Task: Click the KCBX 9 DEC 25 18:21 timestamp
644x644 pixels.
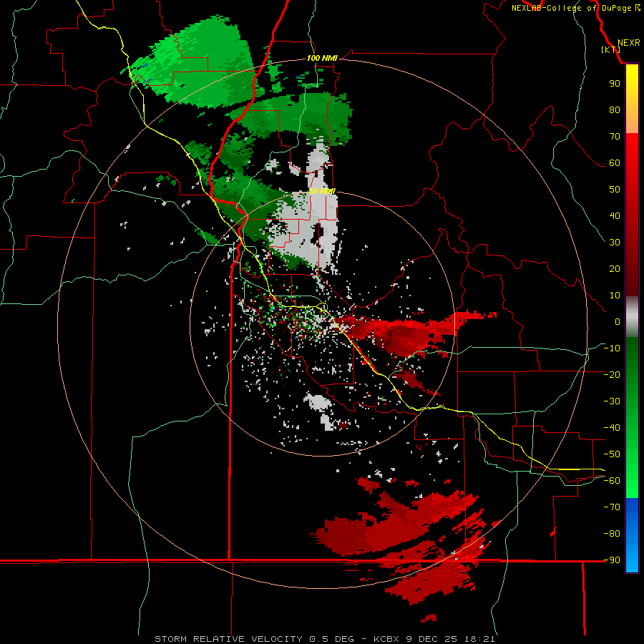Action: pos(434,639)
